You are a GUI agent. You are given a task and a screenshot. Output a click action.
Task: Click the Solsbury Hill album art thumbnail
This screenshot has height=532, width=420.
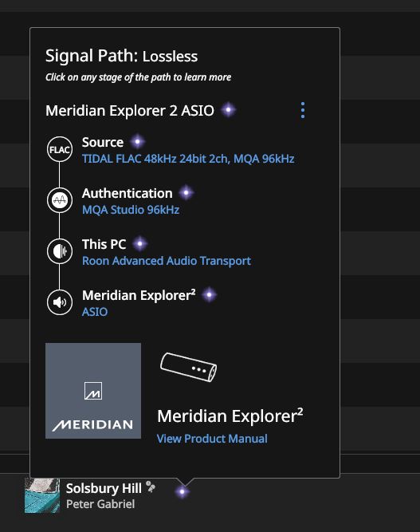[42, 495]
